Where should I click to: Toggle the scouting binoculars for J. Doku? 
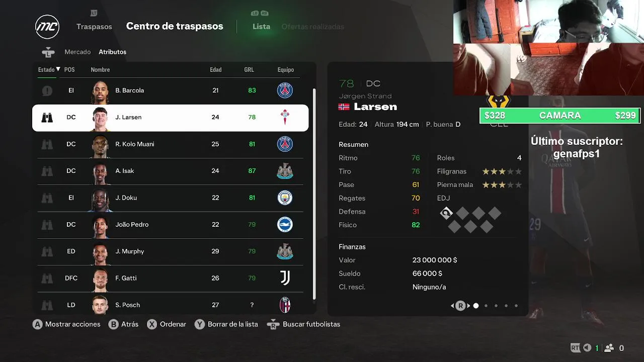47,198
